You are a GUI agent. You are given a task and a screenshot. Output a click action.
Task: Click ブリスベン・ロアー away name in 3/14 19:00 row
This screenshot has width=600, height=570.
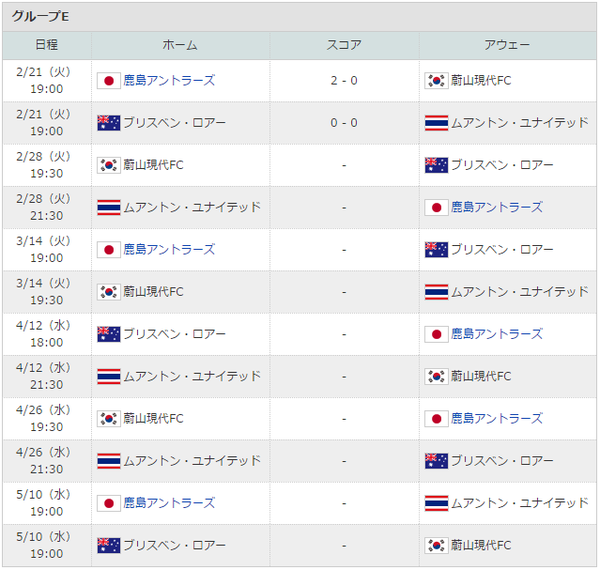(x=502, y=250)
